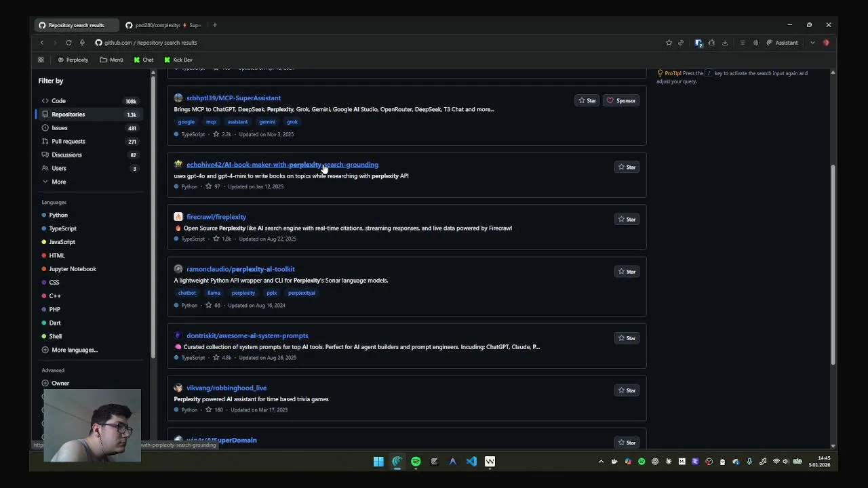This screenshot has height=488, width=868.
Task: Open the Comet browser taskbar icon
Action: 397,462
